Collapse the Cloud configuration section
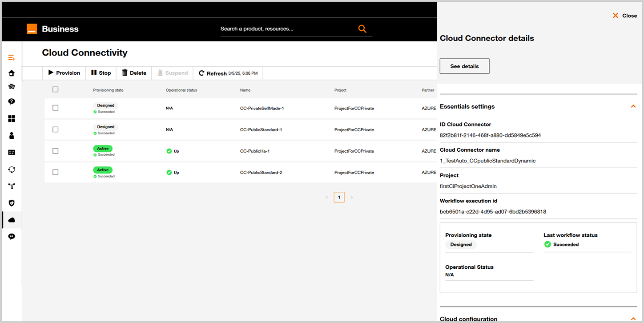644x323 pixels. pos(633,319)
